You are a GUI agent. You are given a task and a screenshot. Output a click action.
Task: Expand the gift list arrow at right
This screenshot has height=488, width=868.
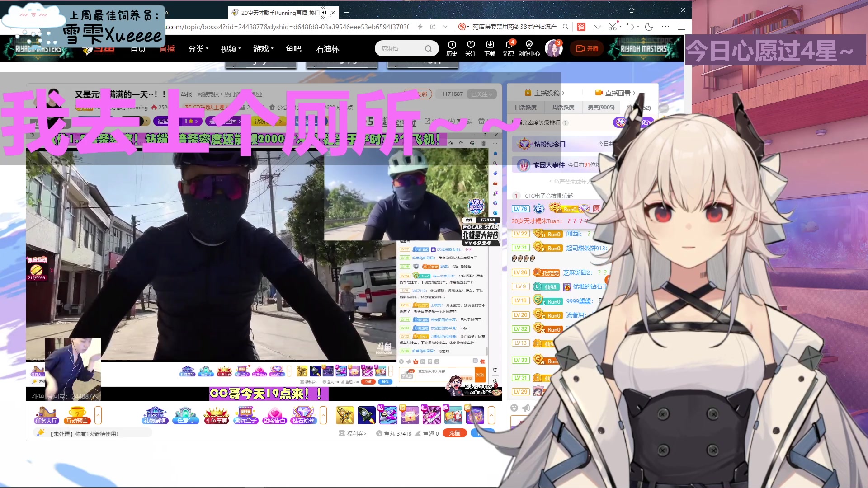click(491, 415)
